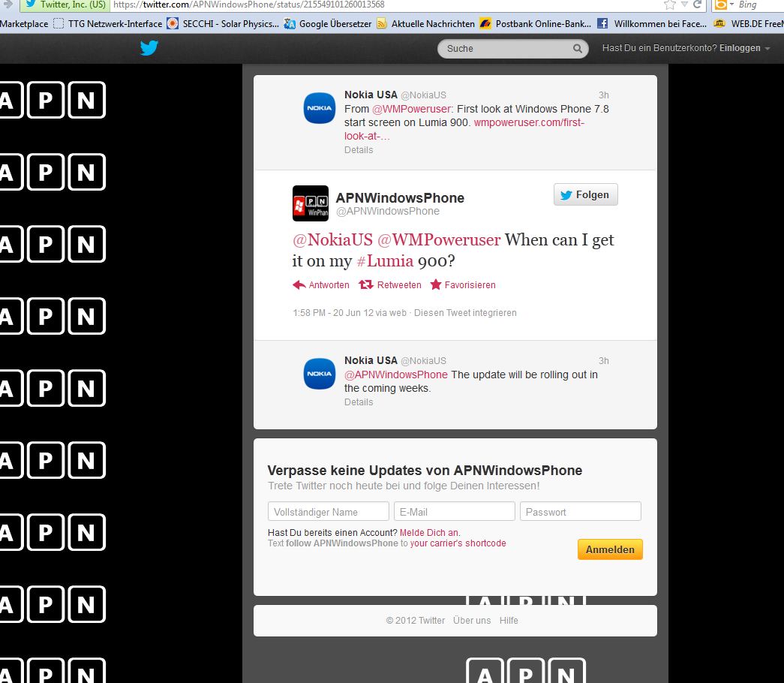The image size is (784, 683).
Task: Open the Über uns footer link
Action: point(472,621)
